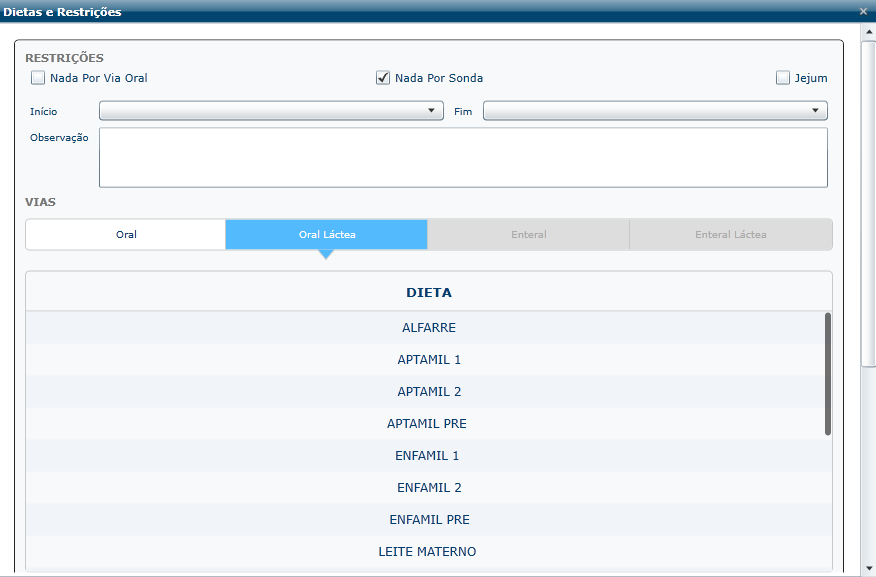Check the Nada Por Via Oral checkbox
This screenshot has width=876, height=577.
coord(38,78)
